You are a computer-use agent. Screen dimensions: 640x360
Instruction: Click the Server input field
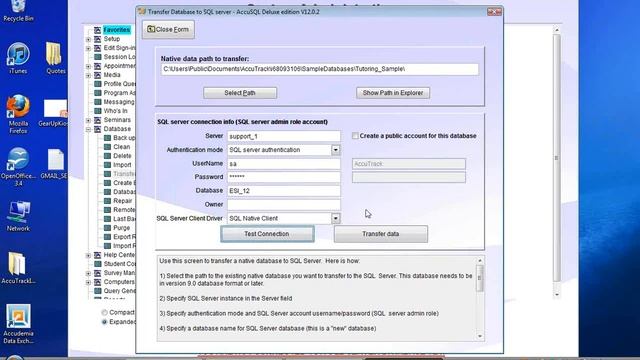pos(284,136)
